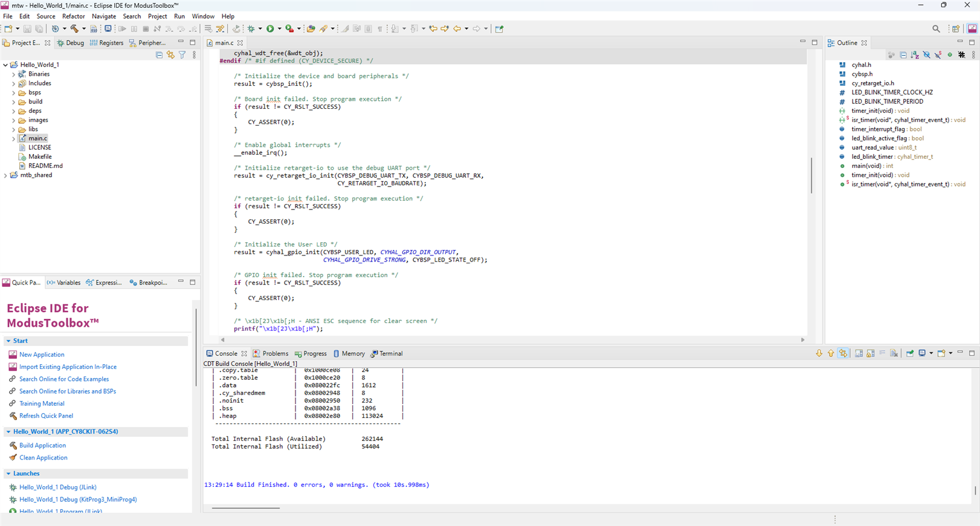The image size is (980, 526).
Task: Click the yellow Back navigation arrow
Action: point(457,28)
